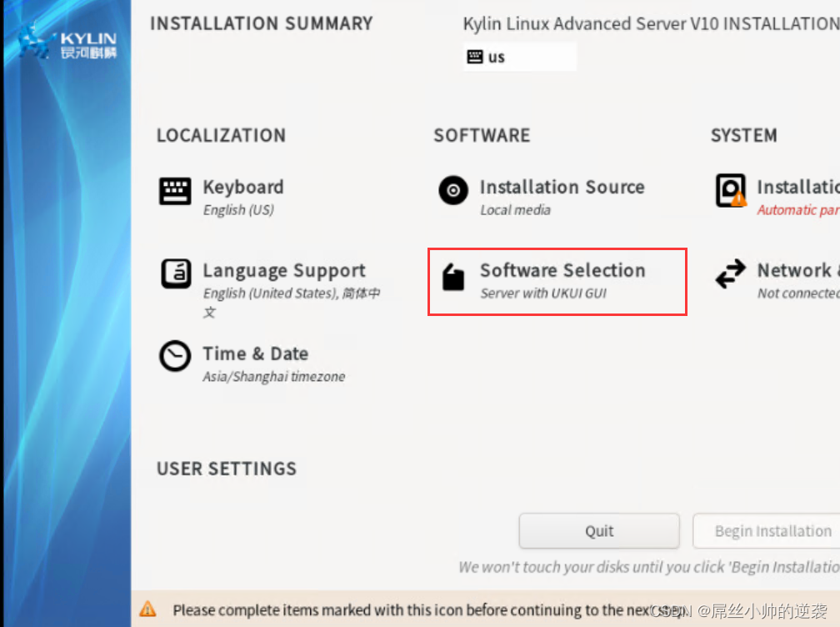840x627 pixels.
Task: Click the Kylin logo in sidebar
Action: pos(67,42)
